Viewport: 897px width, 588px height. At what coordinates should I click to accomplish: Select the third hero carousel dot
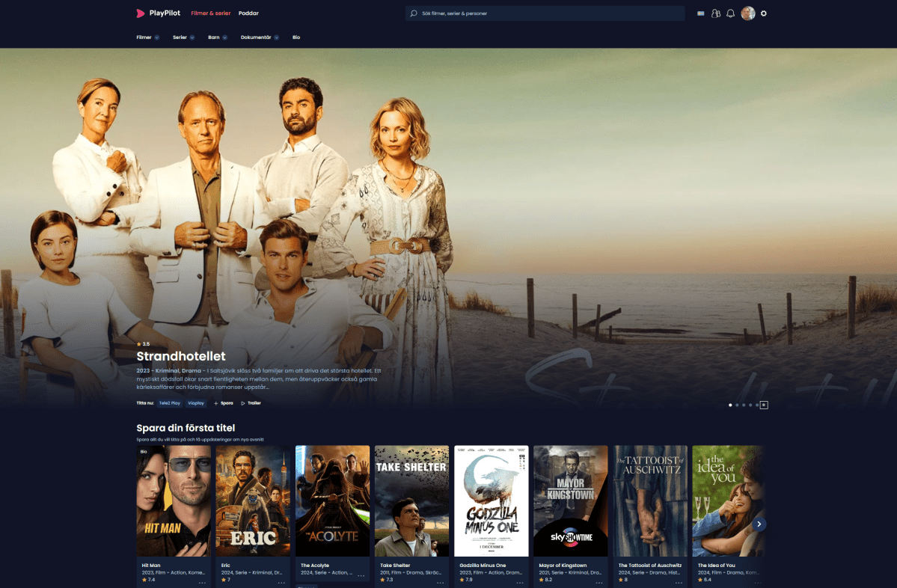point(744,405)
